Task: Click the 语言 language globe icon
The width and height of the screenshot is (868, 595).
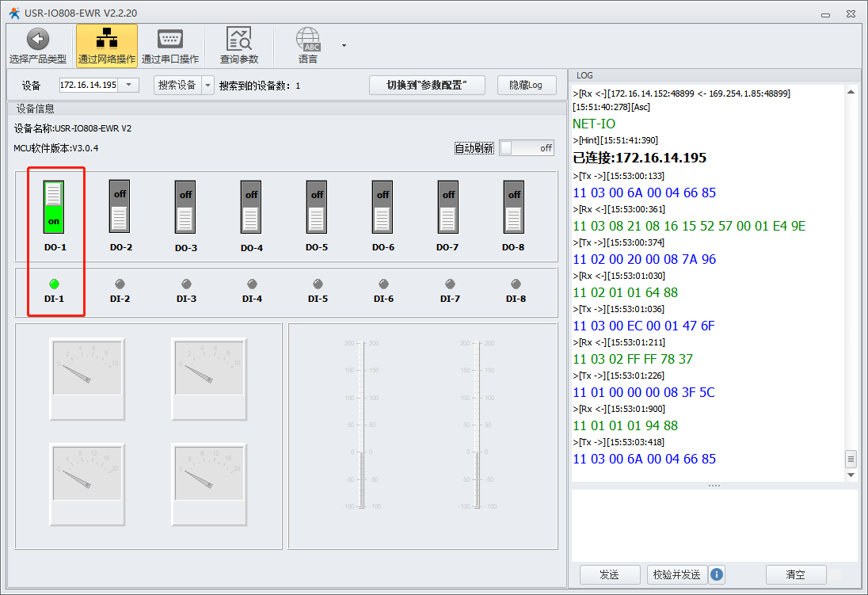Action: pyautogui.click(x=308, y=40)
